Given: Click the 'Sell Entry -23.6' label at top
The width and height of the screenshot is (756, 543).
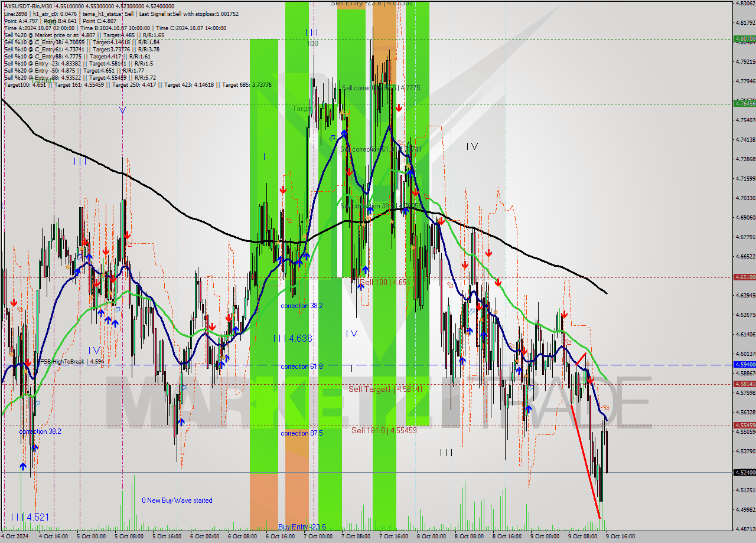Looking at the screenshot, I should [x=372, y=3].
